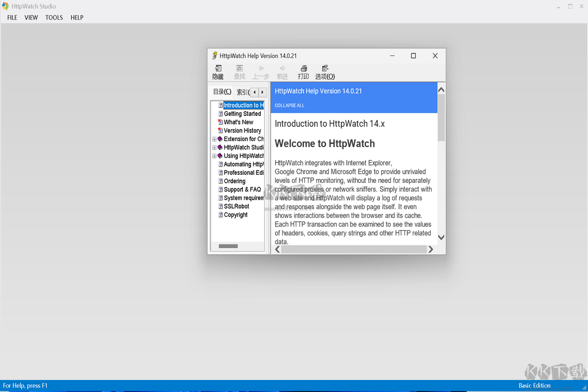This screenshot has width=588, height=392.
Task: Maximize the HttpWatch Help window
Action: point(413,56)
